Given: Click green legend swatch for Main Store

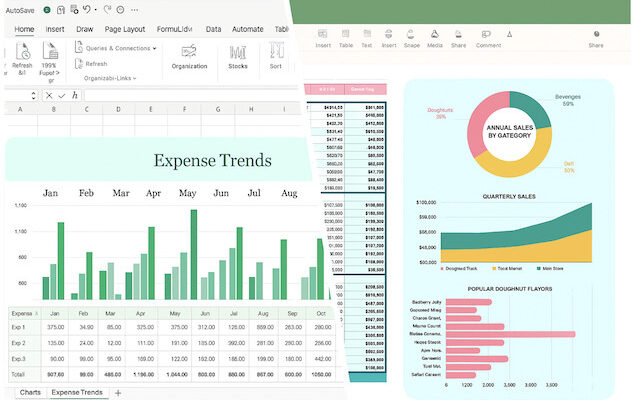Looking at the screenshot, I should click(539, 268).
